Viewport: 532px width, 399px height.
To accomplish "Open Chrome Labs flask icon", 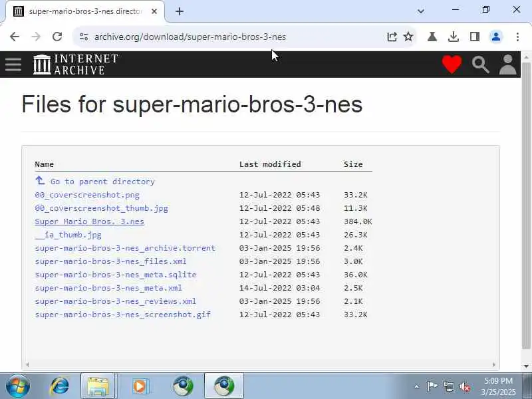I will tap(432, 37).
